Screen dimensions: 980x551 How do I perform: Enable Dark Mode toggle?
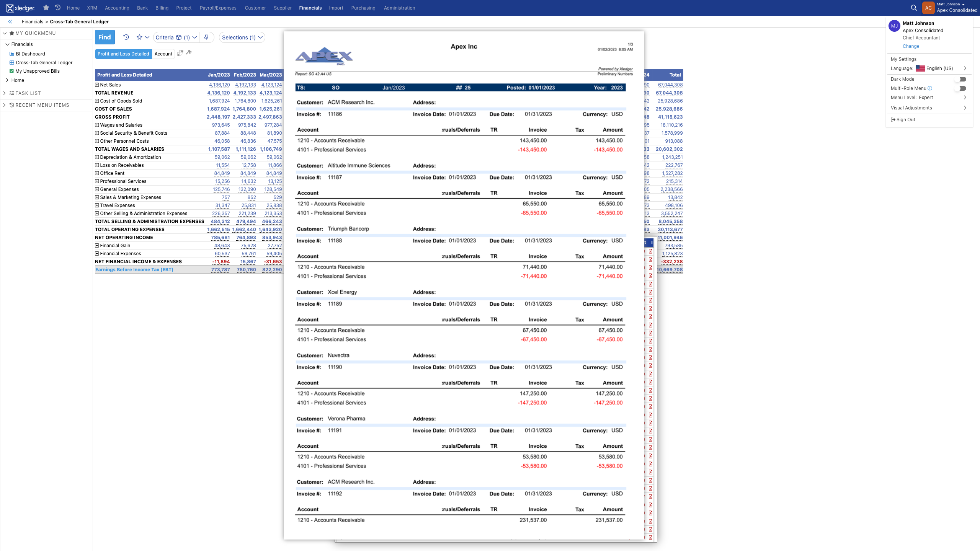click(x=961, y=79)
